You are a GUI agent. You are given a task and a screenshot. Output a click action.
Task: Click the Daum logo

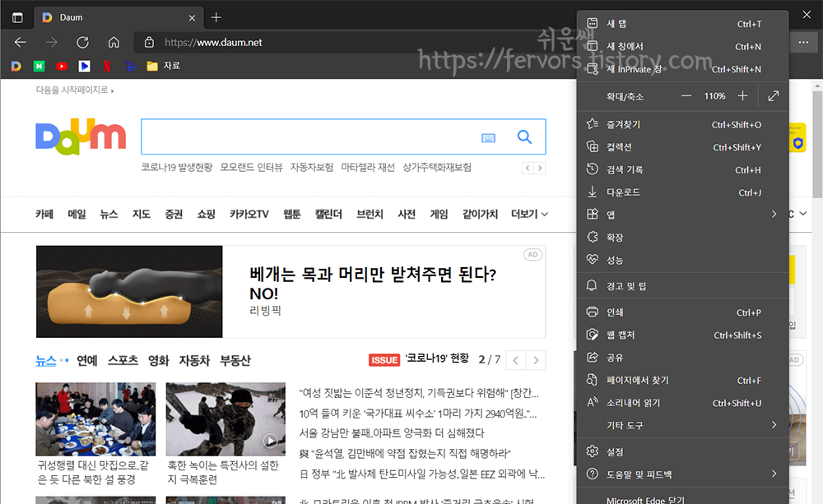[x=81, y=136]
